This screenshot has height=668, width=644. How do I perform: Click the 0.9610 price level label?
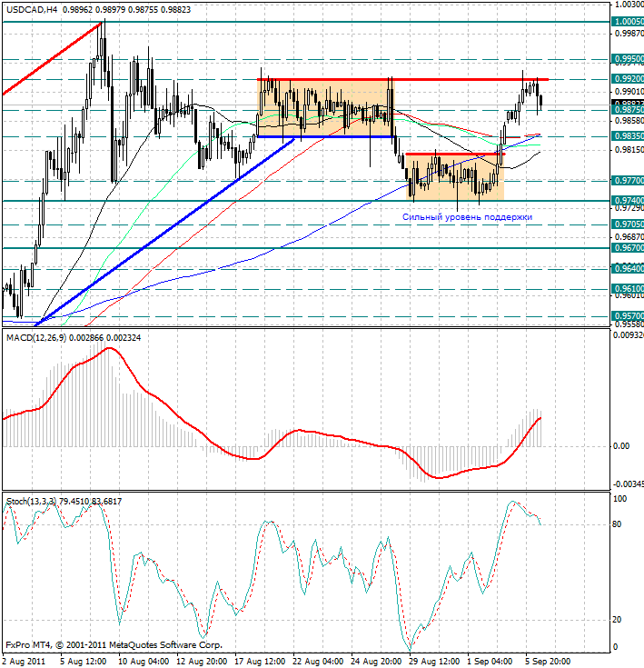[628, 289]
